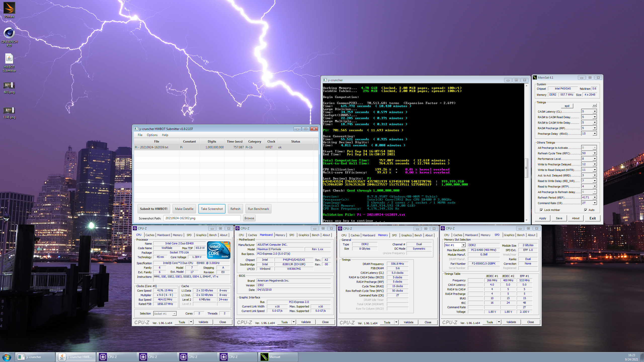The height and width of the screenshot is (362, 644).
Task: Click the Refresh button in HWBOT Submitter
Action: tap(235, 209)
